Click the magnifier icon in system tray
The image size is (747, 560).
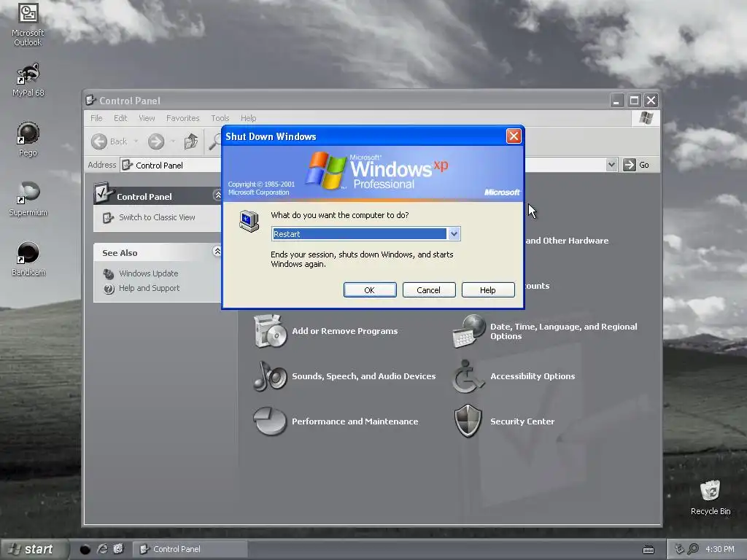[x=693, y=548]
